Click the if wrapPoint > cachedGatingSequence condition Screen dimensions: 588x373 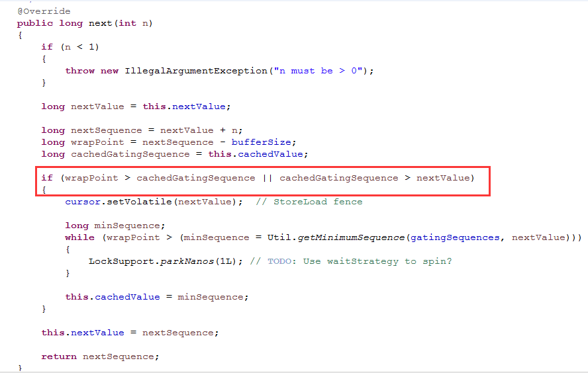tap(258, 178)
